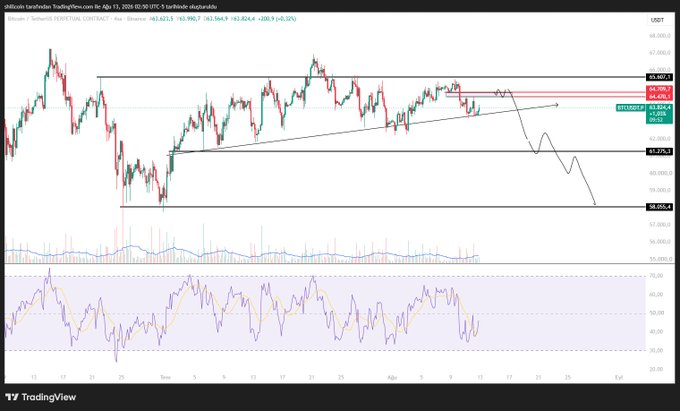Click the RSI 20,00 scale value
680x411 pixels.
[x=657, y=369]
